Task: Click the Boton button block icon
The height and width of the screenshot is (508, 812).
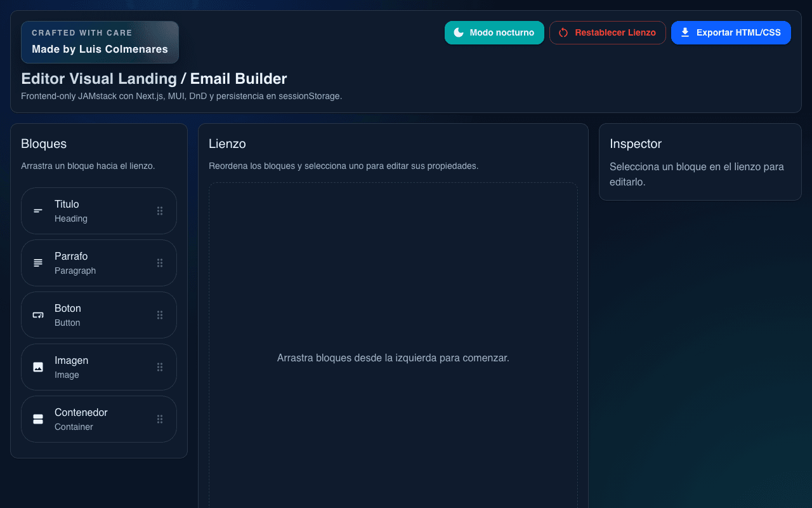Action: pos(38,315)
